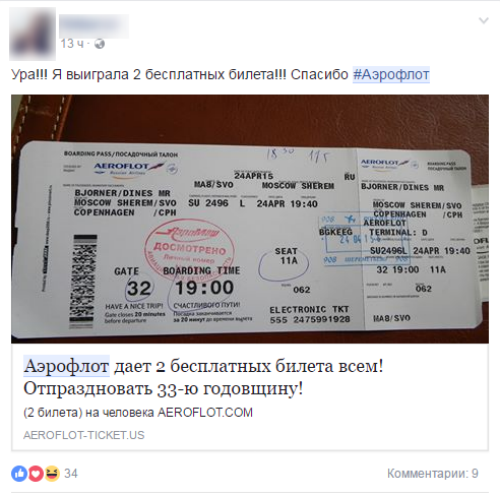Click the laughing Haha reaction icon
Screen dimensions: 500x495
pos(52,473)
